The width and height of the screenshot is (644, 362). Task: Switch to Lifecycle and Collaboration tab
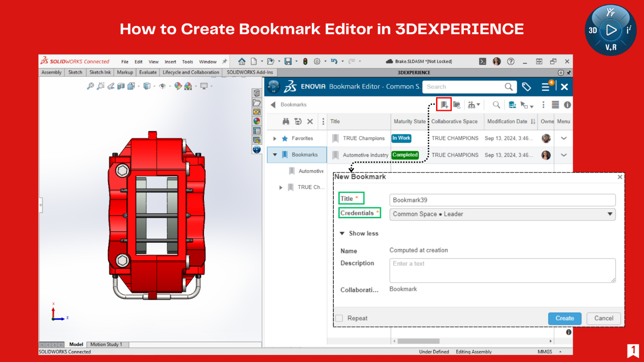(x=191, y=72)
